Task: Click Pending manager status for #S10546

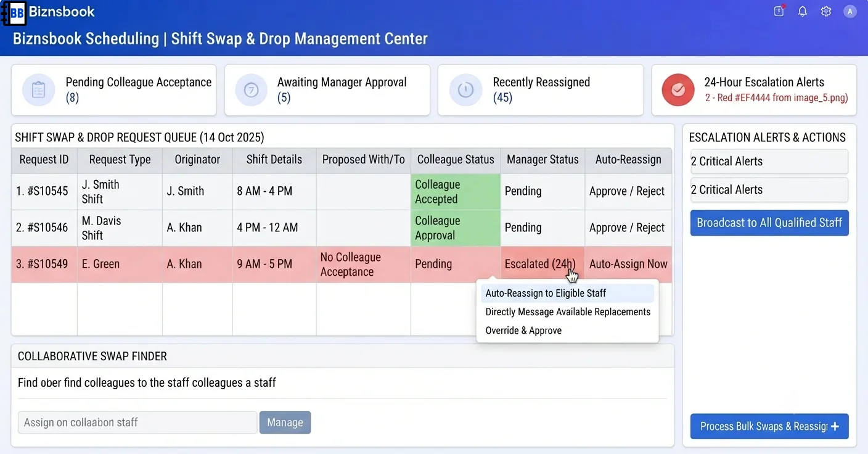Action: pos(542,228)
